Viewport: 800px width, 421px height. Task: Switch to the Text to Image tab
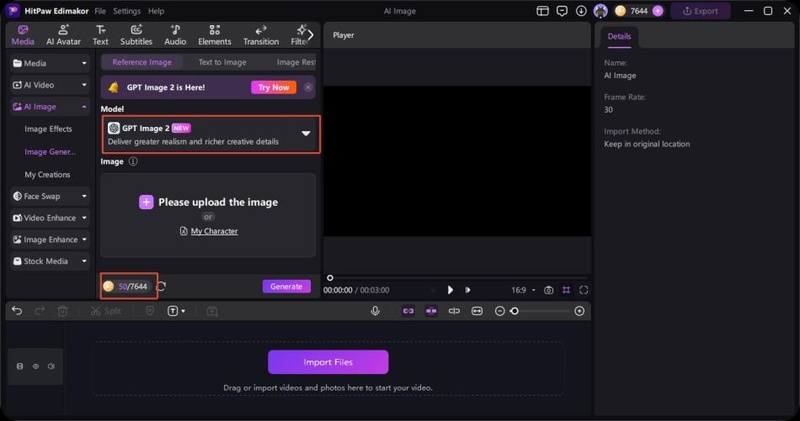coord(222,62)
